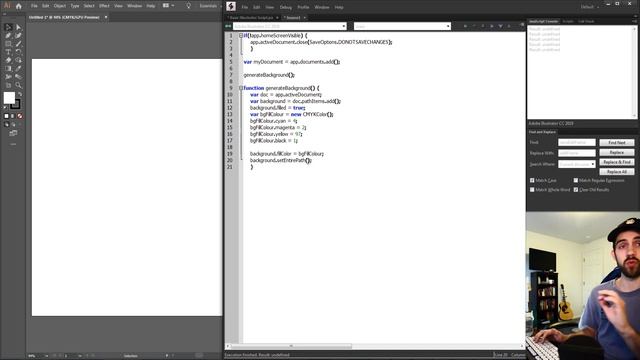
Task: Click 'Execution finished' status bar text
Action: 258,355
